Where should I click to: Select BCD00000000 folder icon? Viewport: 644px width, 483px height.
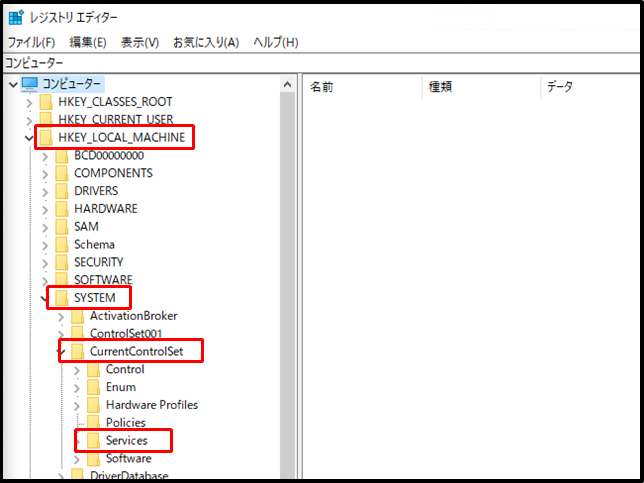[62, 156]
